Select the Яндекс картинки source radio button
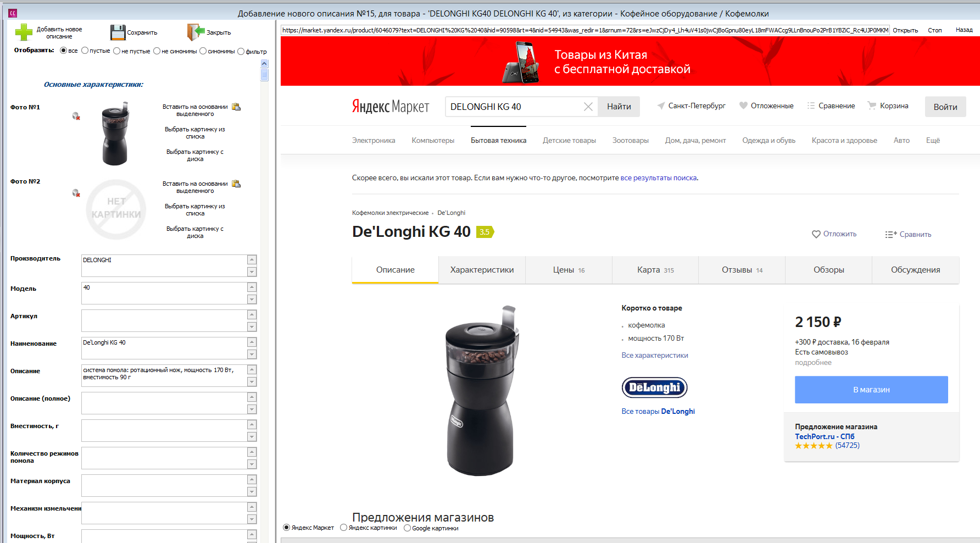Image resolution: width=980 pixels, height=543 pixels. [x=343, y=528]
